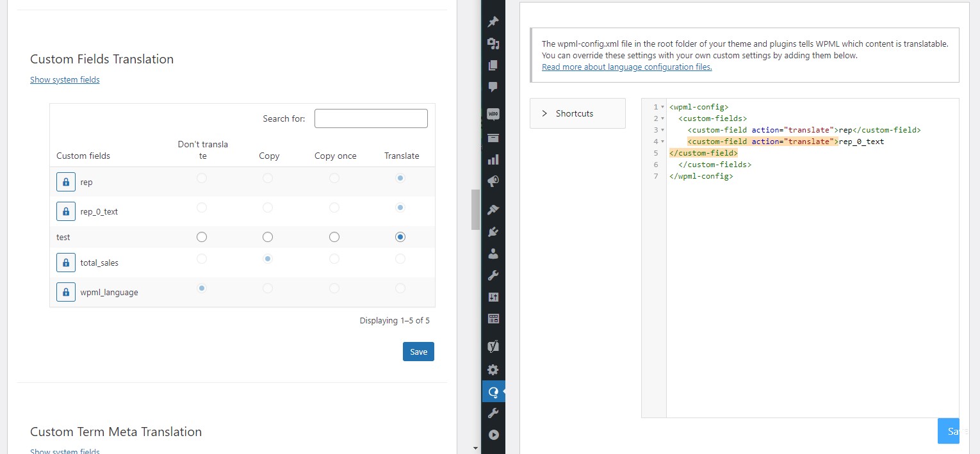Click the Collapse menu play-circle icon

pos(493,435)
